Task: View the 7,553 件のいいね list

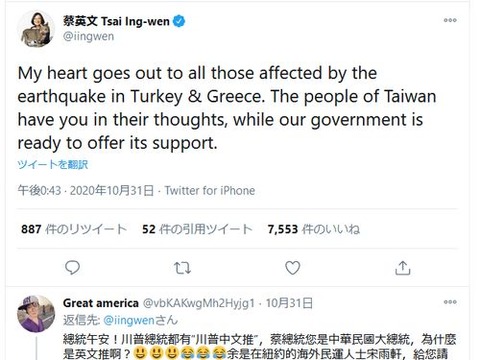Action: coord(314,229)
